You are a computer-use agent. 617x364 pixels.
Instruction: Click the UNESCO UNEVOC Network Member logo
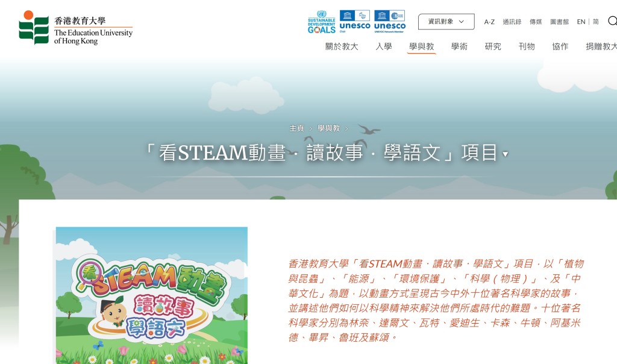[390, 21]
